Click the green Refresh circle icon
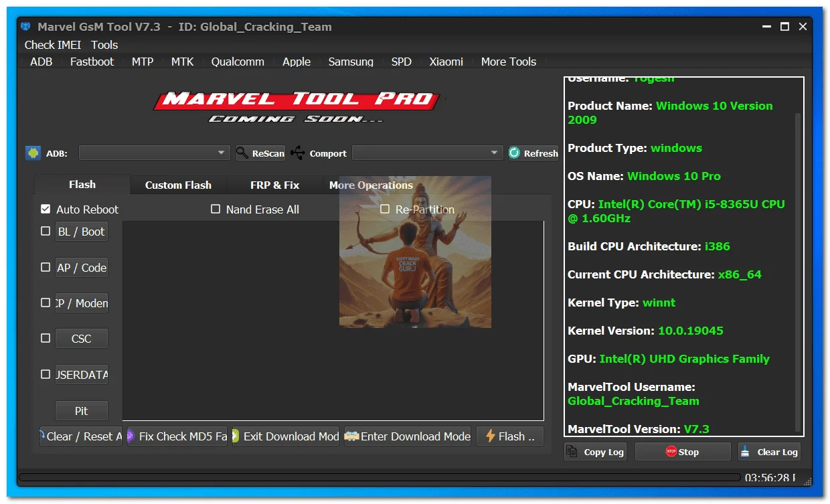Screen dimensions: 830x504 [x=515, y=153]
